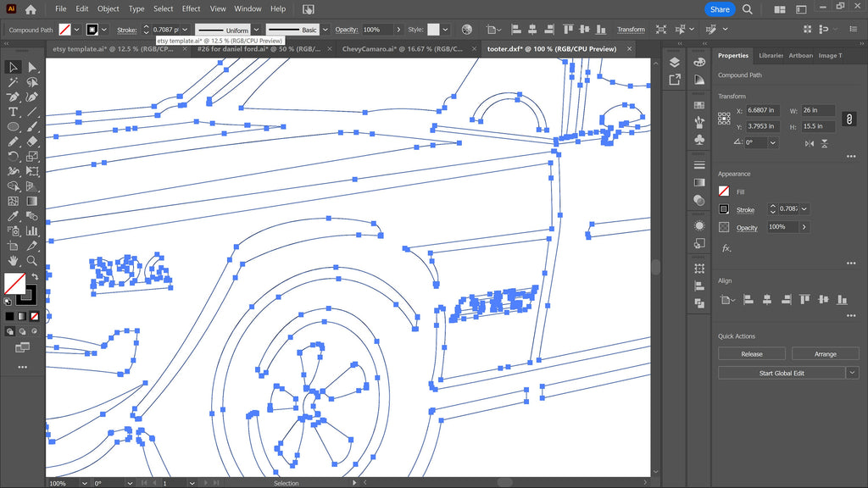This screenshot has height=488, width=868.
Task: Open Basic brush definition dropdown
Action: (325, 30)
